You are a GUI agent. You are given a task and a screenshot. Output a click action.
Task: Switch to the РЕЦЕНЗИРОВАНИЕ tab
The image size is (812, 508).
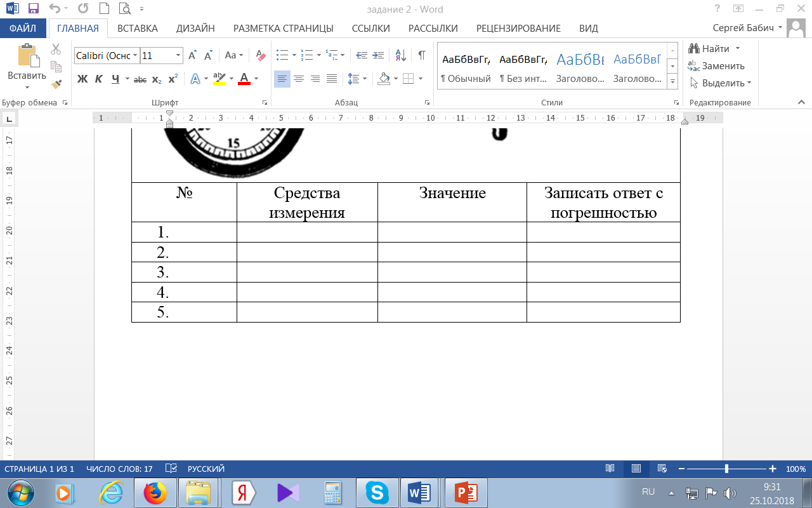[x=518, y=28]
